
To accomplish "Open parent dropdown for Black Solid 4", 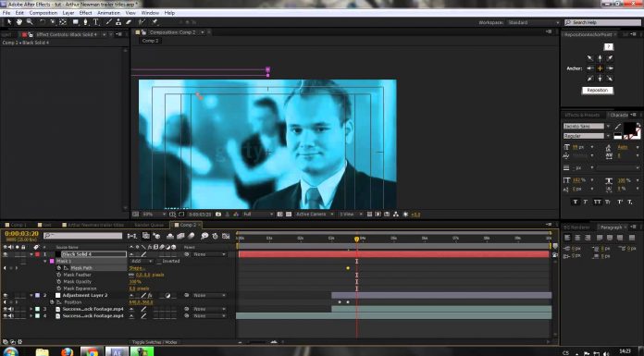I will pyautogui.click(x=209, y=254).
